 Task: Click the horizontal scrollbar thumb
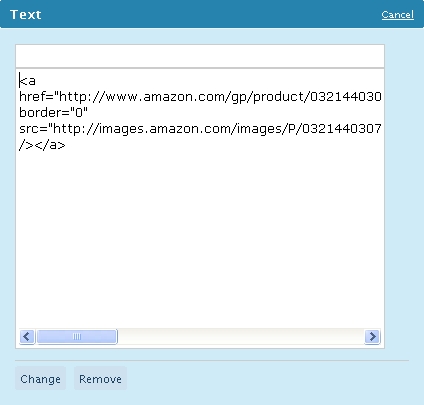click(x=77, y=336)
